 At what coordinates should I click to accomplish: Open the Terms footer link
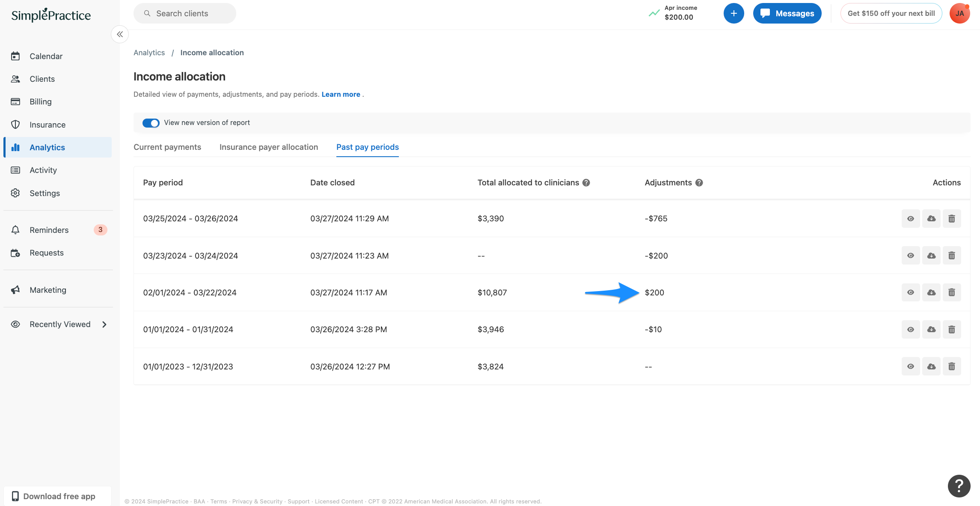pos(219,501)
